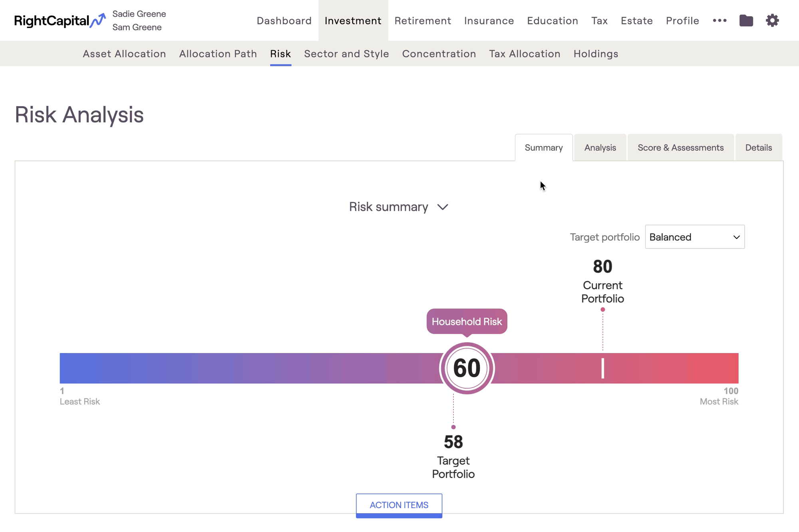This screenshot has width=799, height=532.
Task: Click the ACTION ITEMS button
Action: point(399,505)
